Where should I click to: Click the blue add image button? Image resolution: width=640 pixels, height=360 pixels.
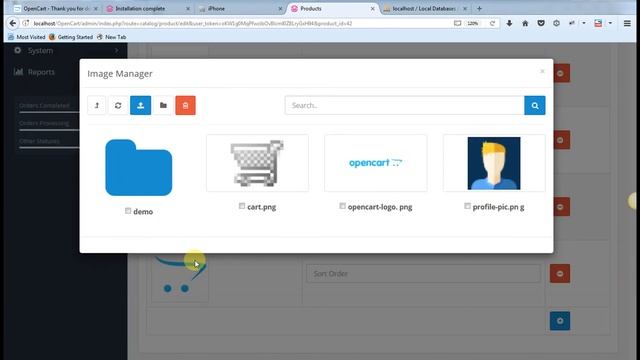coord(560,321)
